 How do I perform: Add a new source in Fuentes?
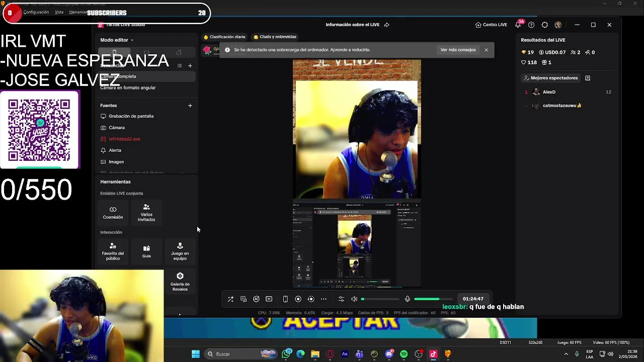click(190, 106)
